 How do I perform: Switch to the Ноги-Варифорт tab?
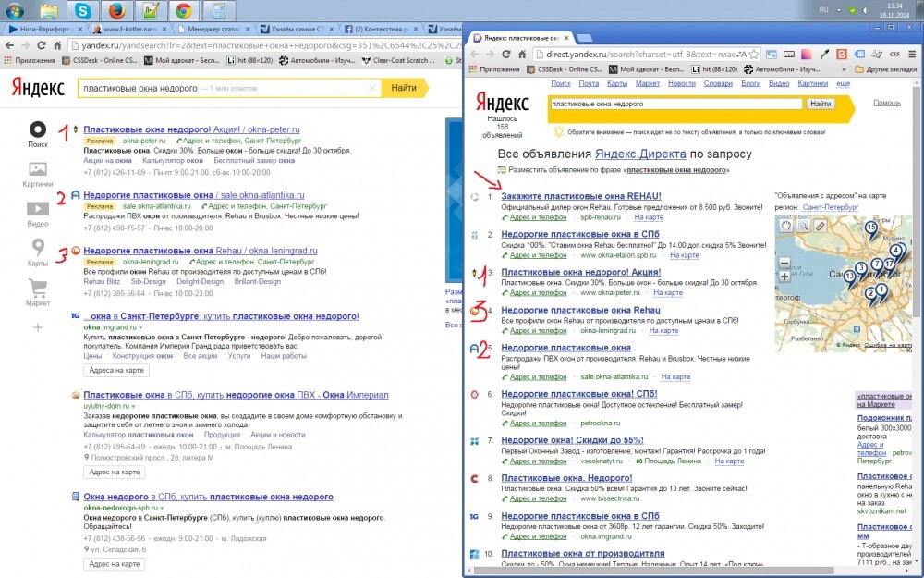coord(43,29)
